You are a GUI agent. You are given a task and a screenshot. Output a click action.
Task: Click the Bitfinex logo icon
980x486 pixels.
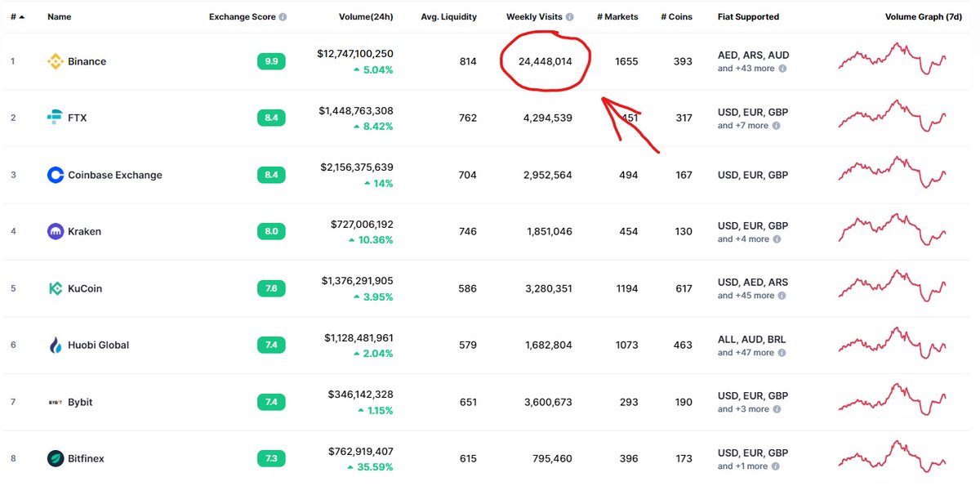point(56,458)
